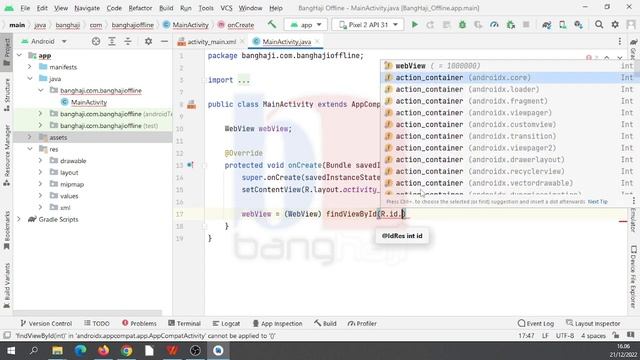Expand all in the Project panel
Screen dimensions: 640x360
(x=112, y=41)
